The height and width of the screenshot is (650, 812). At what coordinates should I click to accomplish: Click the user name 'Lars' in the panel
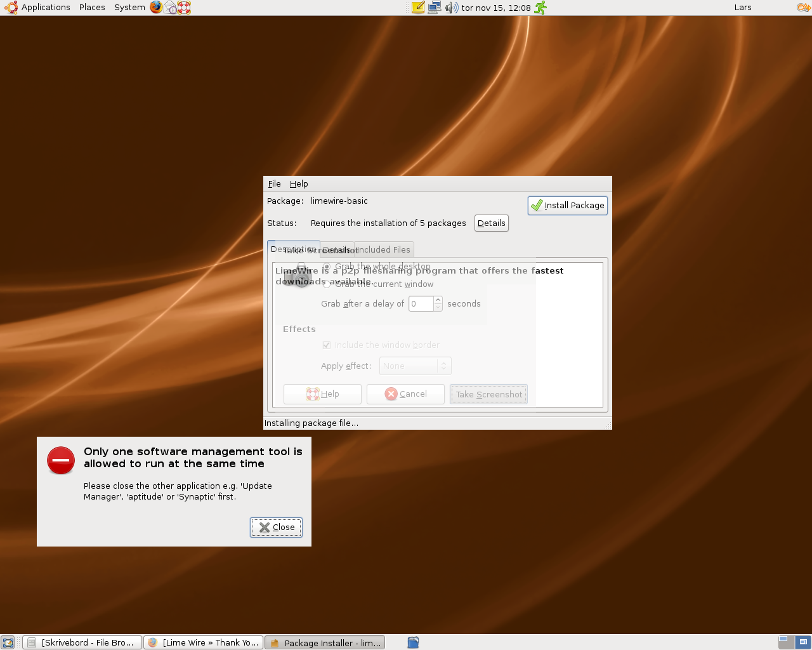point(743,8)
